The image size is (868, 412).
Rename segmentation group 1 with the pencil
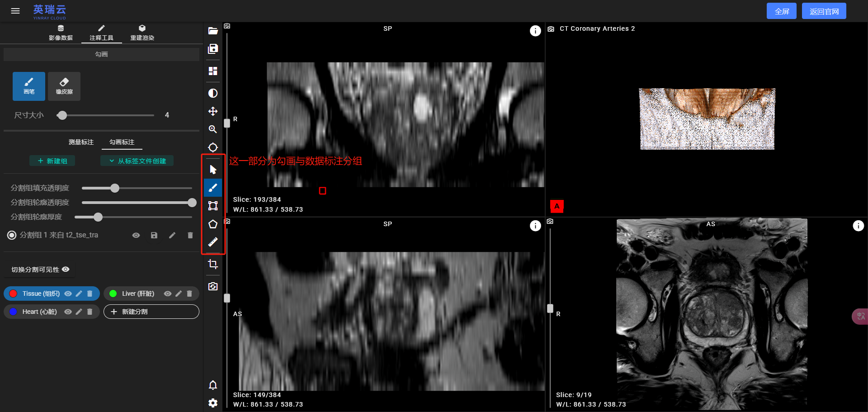tap(172, 235)
